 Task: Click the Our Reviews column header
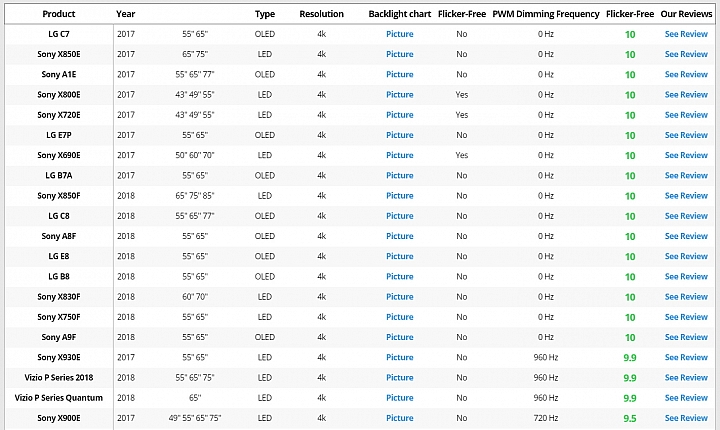click(x=686, y=14)
